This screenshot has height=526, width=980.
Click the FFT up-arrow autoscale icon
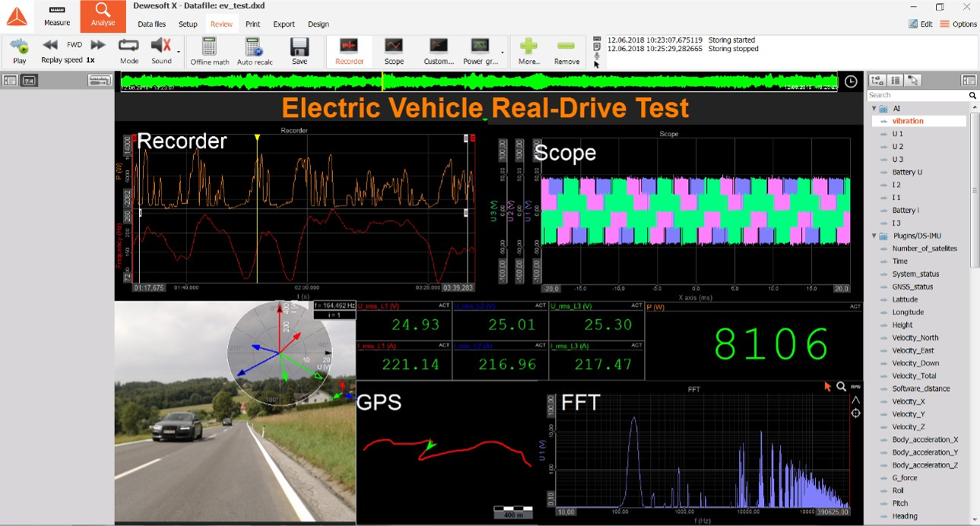pos(856,400)
